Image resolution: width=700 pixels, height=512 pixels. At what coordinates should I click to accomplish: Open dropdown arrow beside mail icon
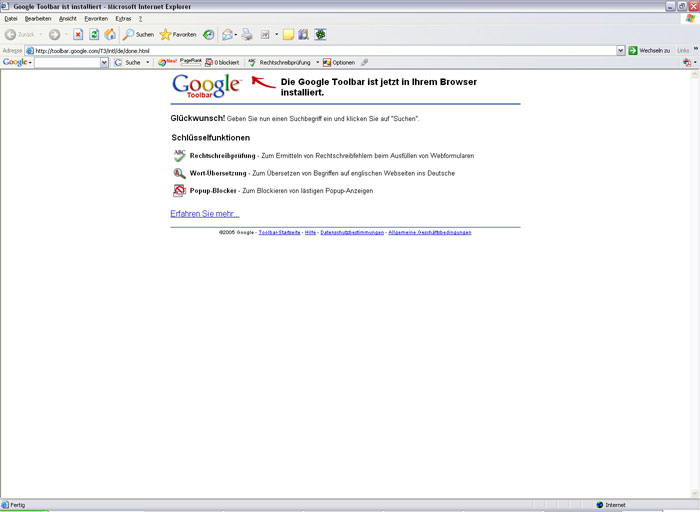(x=236, y=34)
